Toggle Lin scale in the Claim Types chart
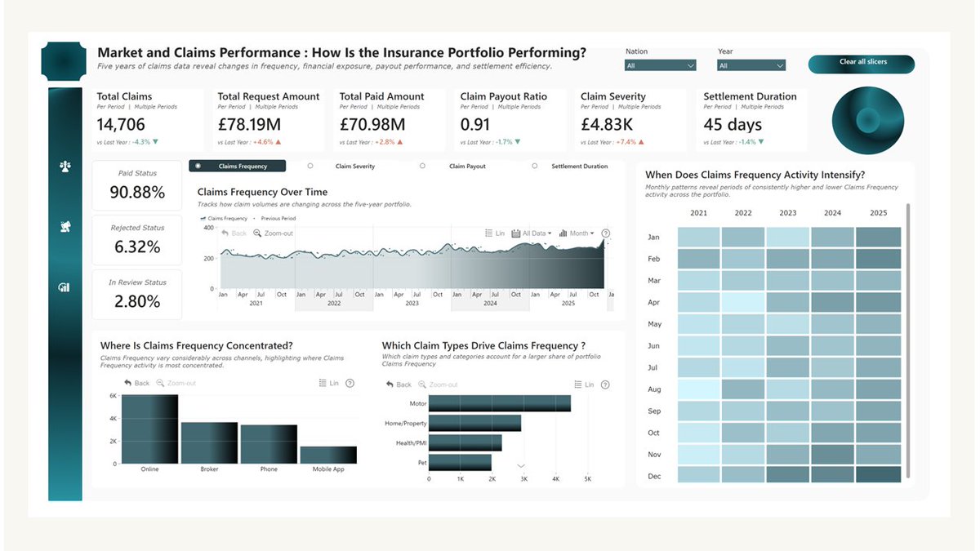 pyautogui.click(x=584, y=384)
